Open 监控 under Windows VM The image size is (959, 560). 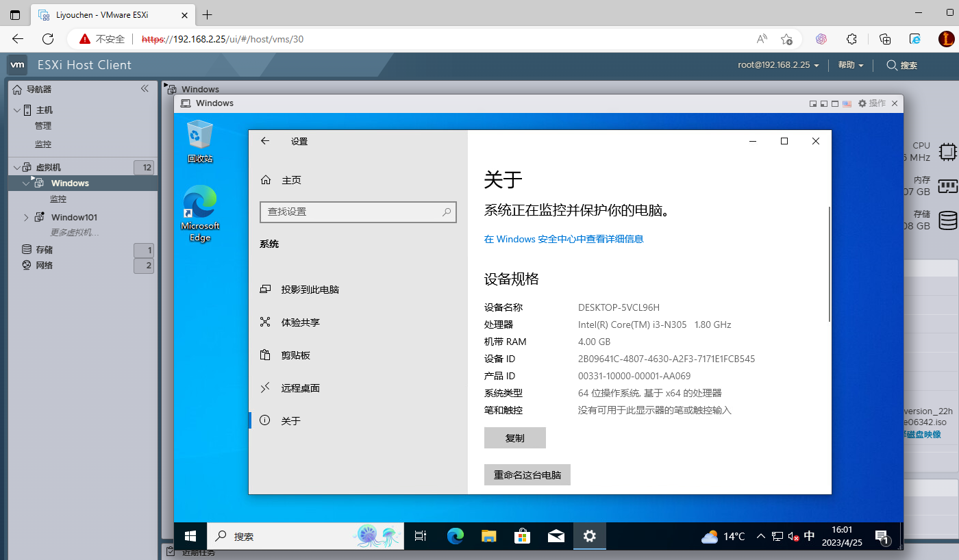click(x=58, y=199)
